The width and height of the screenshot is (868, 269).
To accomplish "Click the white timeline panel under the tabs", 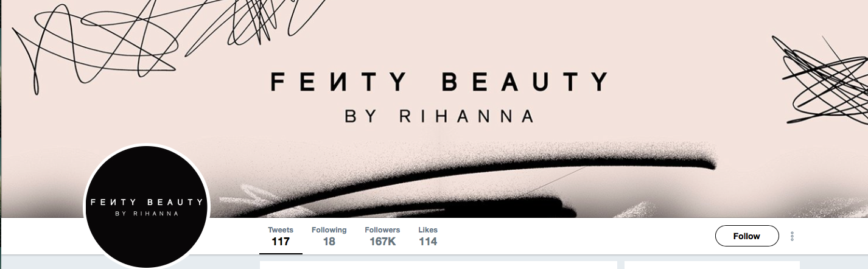I will click(x=438, y=265).
